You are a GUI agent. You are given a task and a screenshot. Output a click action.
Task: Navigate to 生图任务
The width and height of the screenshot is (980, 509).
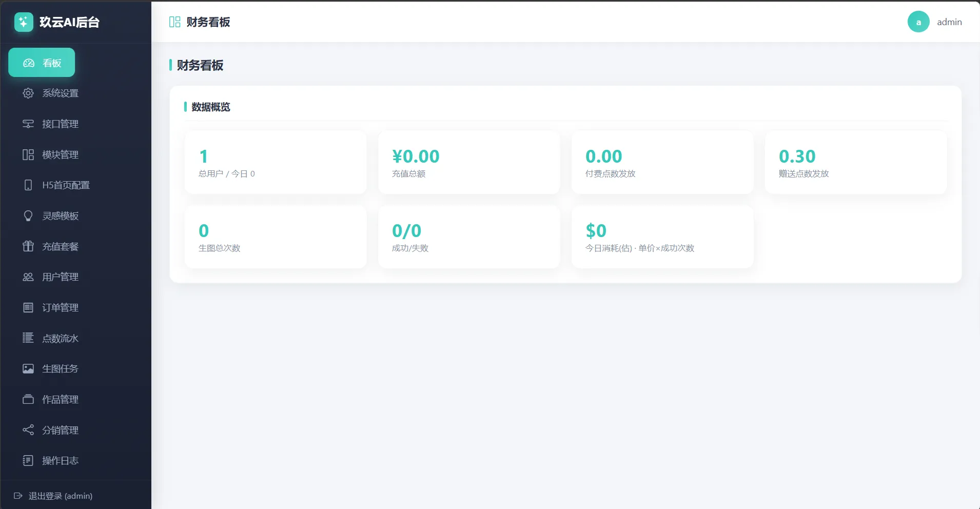60,368
